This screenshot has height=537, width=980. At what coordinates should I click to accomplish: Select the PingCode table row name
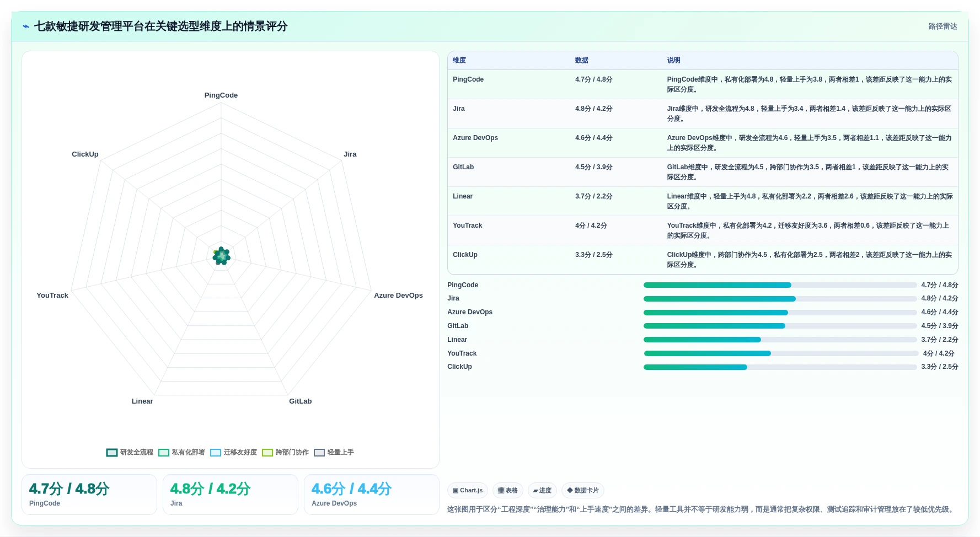[468, 79]
